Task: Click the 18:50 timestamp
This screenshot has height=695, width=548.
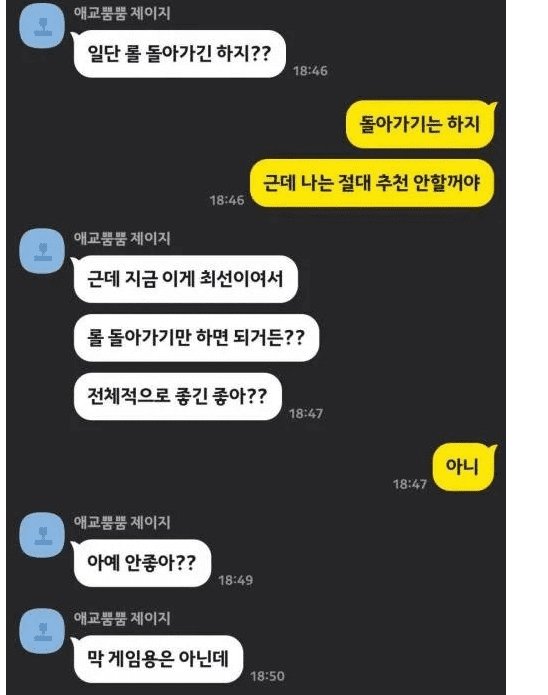Action: pos(267,676)
